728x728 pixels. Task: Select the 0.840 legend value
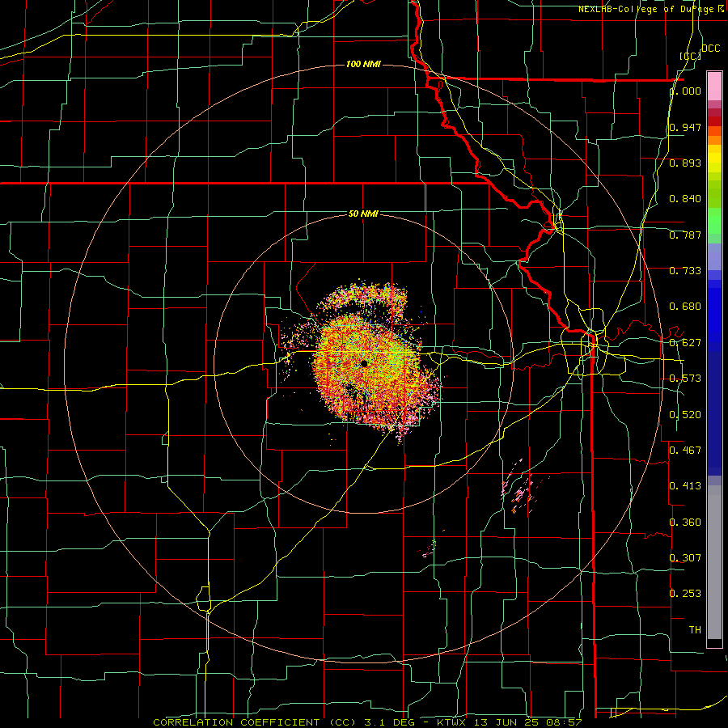685,199
